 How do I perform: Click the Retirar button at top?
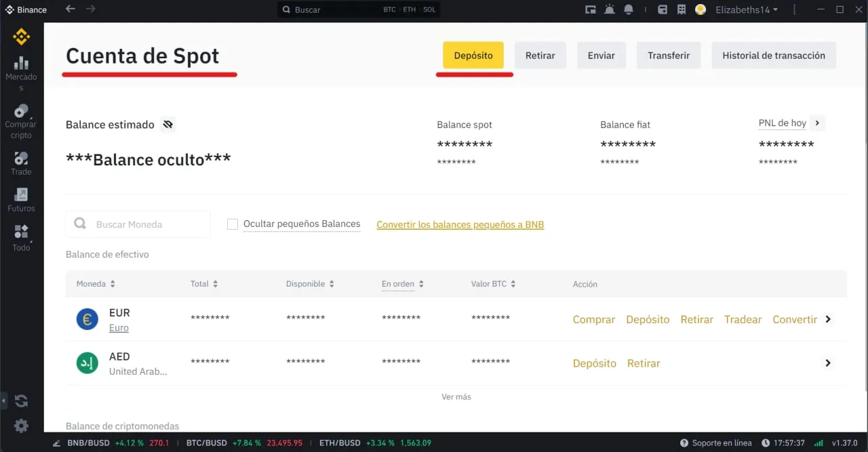click(540, 56)
